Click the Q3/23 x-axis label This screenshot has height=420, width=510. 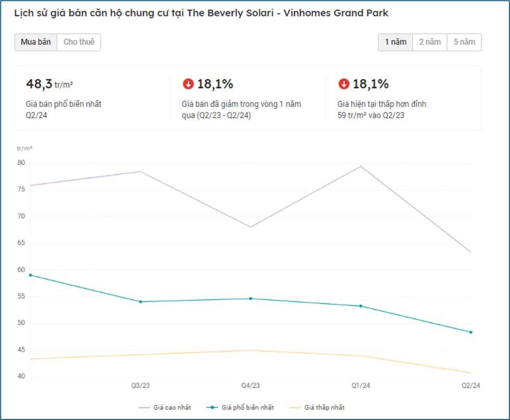(x=141, y=386)
